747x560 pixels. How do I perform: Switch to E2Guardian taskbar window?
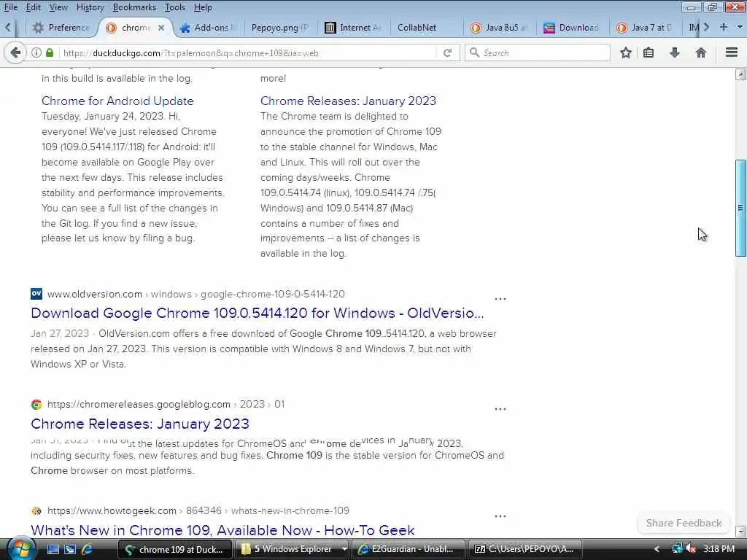click(x=409, y=550)
